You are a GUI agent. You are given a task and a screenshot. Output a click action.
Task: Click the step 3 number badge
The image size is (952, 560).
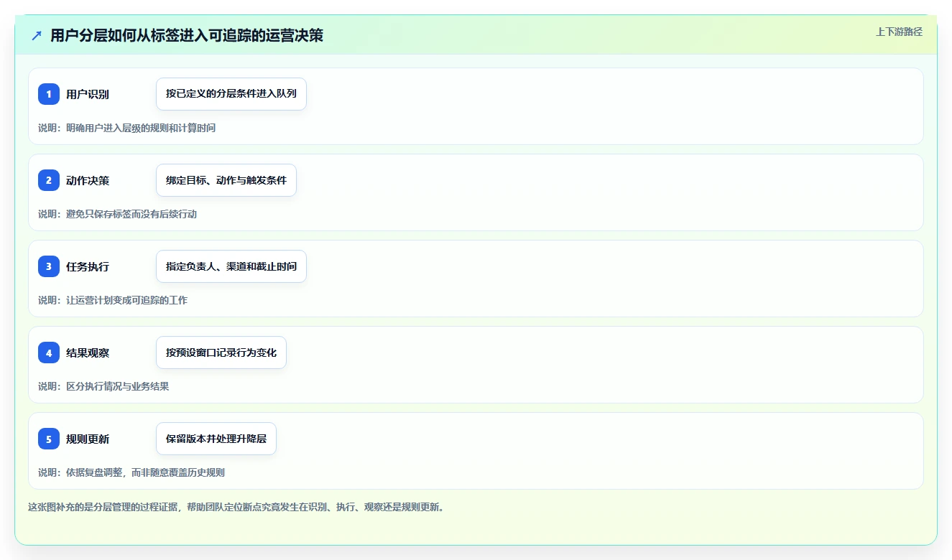(49, 266)
